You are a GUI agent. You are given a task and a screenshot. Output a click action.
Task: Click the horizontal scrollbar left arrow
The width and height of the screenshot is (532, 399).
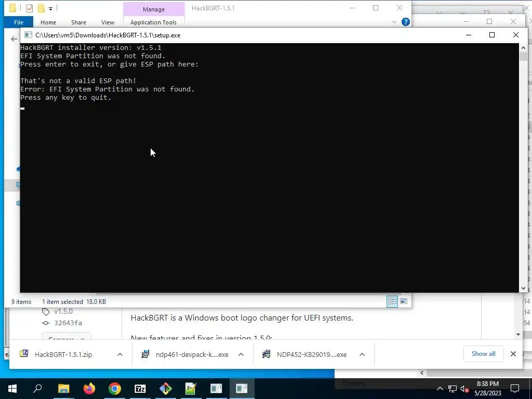pos(422,373)
